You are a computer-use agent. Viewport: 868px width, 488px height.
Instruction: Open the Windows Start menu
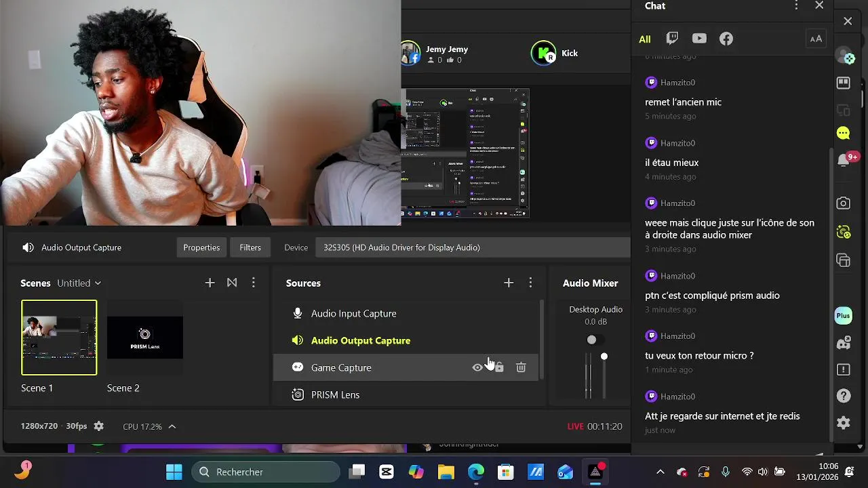pyautogui.click(x=174, y=472)
